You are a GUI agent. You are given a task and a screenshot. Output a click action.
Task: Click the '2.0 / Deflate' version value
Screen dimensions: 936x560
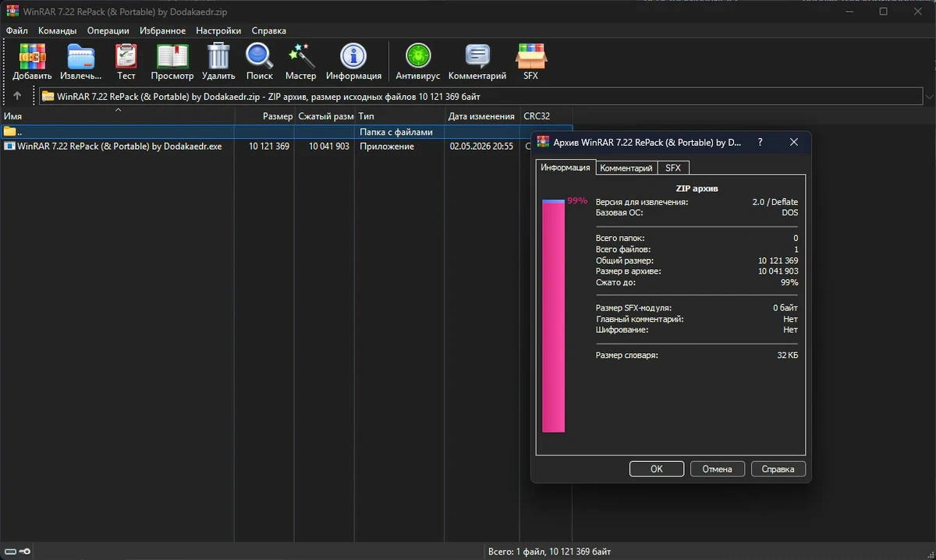(775, 201)
